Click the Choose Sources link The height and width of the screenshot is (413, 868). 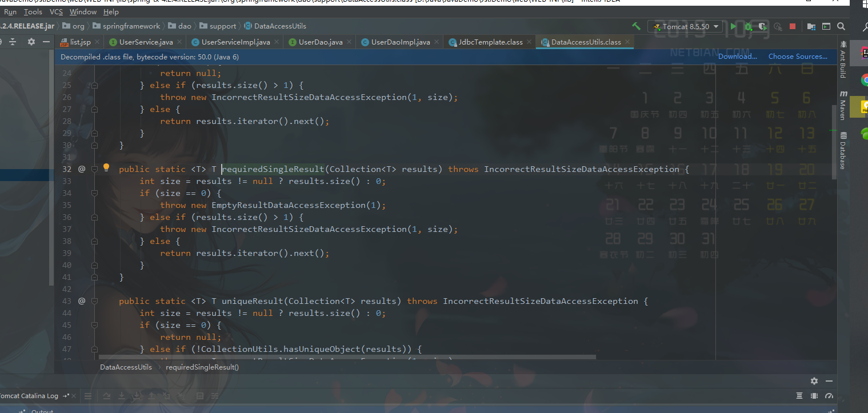coord(798,56)
